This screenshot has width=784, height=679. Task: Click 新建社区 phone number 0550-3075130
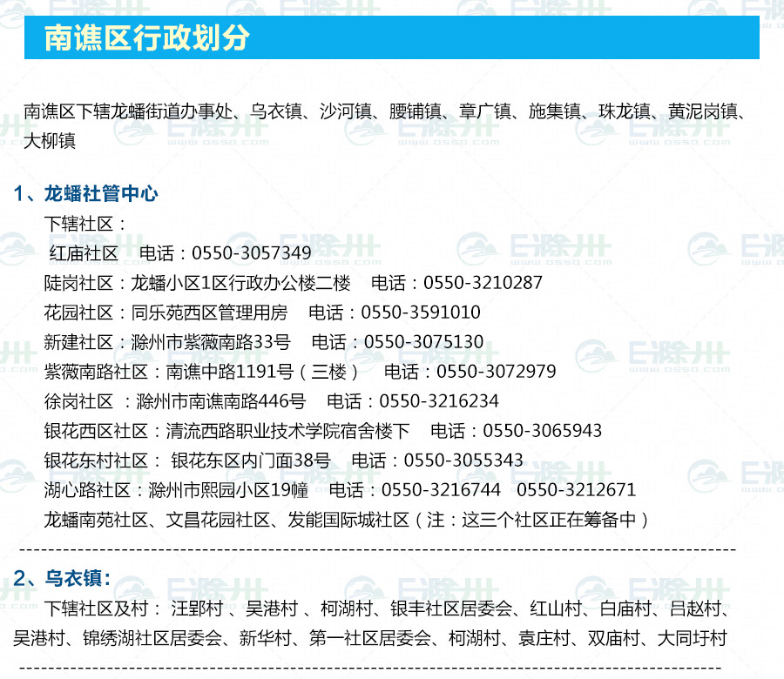pyautogui.click(x=423, y=342)
